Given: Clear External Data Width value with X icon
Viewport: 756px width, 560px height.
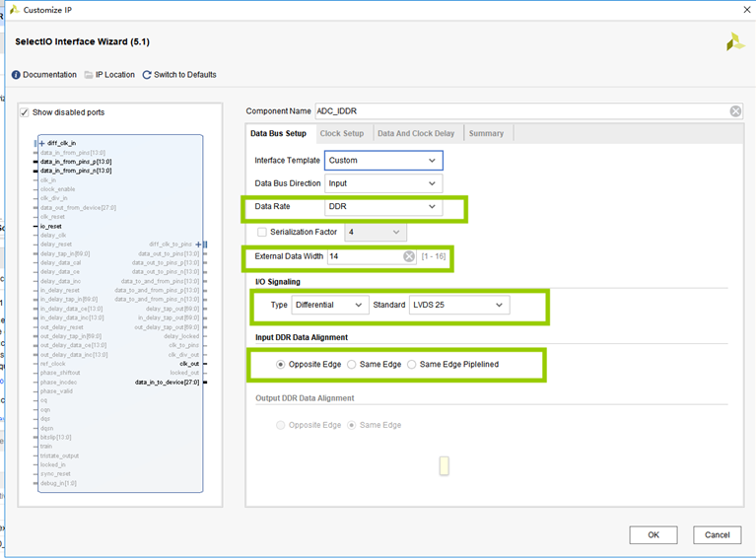Looking at the screenshot, I should [x=409, y=256].
